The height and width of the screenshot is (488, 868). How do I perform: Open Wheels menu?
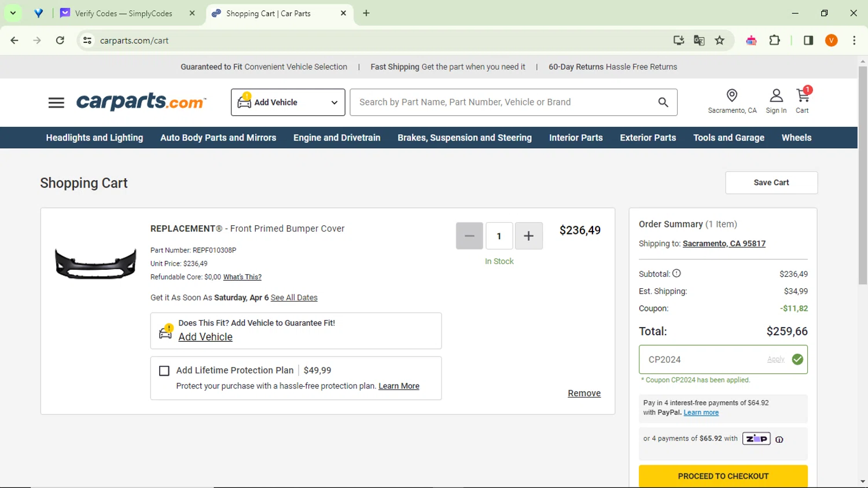pyautogui.click(x=796, y=138)
